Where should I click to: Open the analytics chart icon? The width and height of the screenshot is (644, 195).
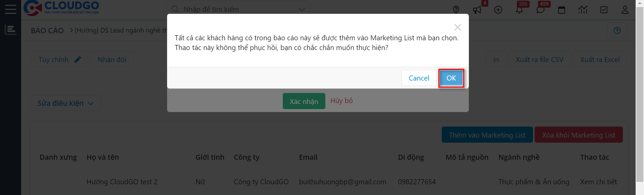583,10
